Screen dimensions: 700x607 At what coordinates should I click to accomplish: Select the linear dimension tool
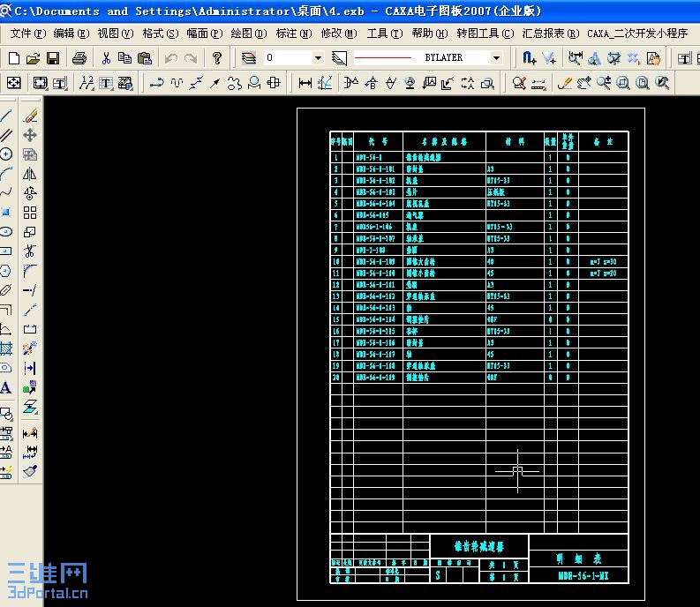(305, 83)
